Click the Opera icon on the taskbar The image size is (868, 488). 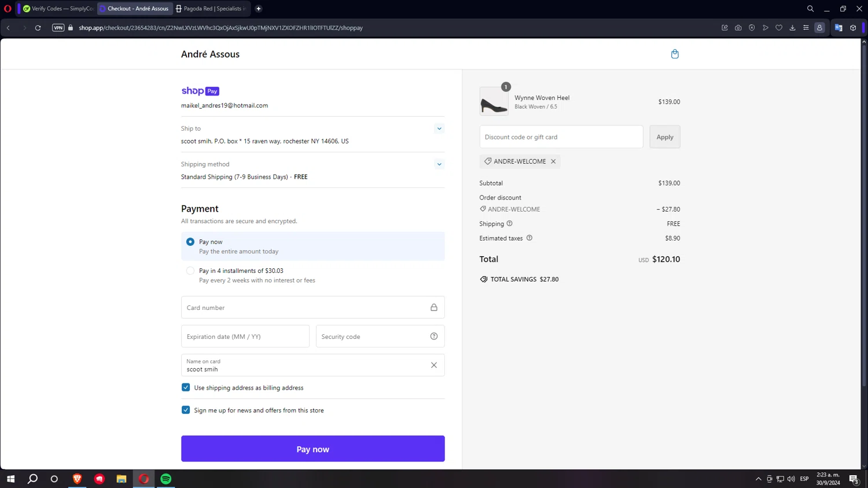tap(144, 479)
